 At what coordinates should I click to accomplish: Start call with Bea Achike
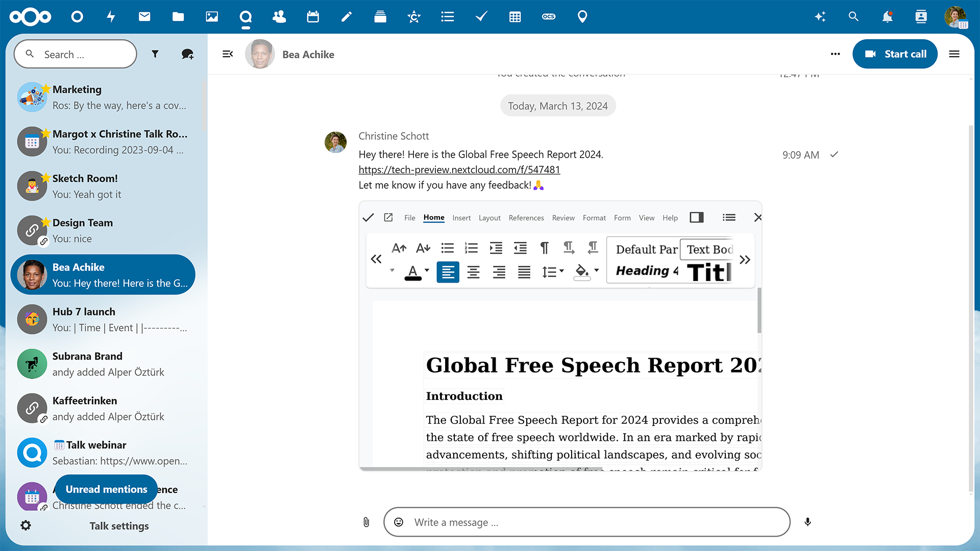click(x=895, y=54)
